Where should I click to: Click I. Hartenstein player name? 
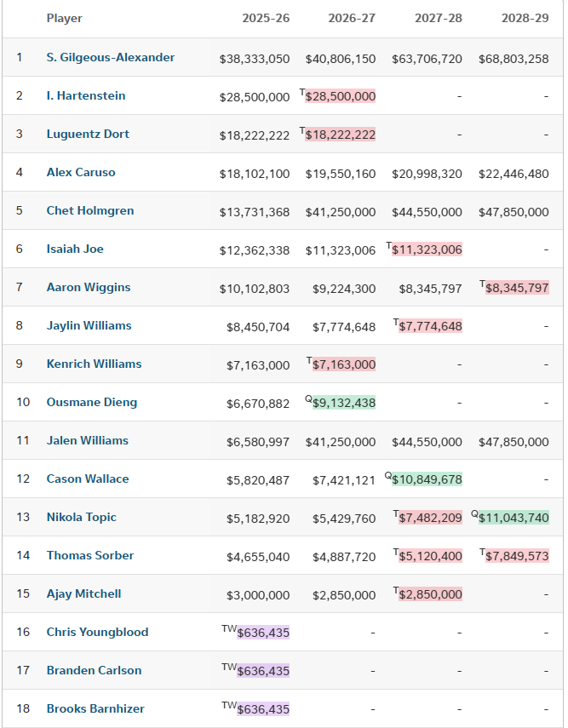[85, 96]
